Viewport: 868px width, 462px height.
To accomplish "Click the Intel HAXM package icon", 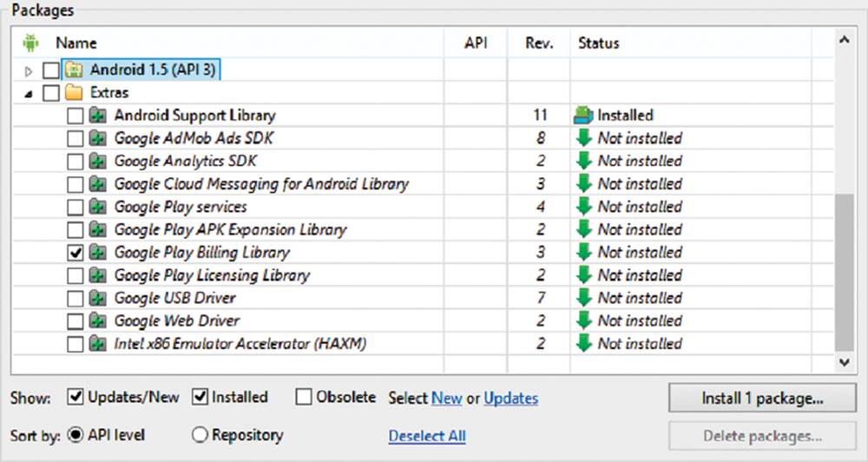I will click(98, 343).
